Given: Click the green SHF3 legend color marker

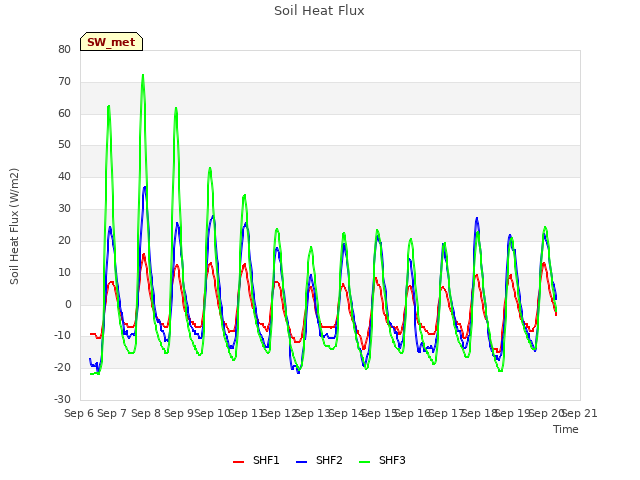Looking at the screenshot, I should point(364,462).
